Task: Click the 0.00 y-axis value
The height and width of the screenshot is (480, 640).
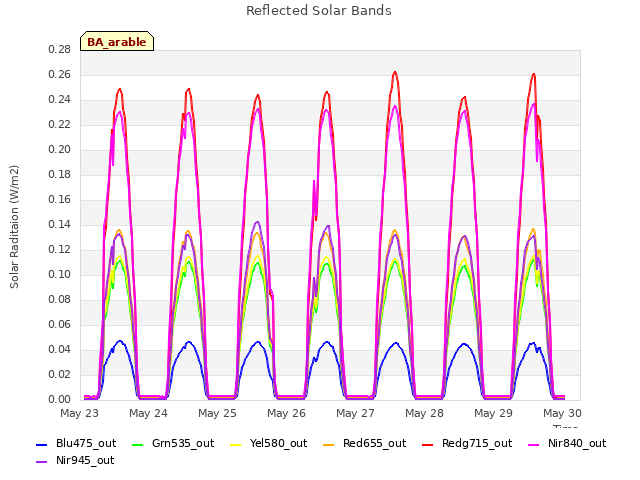Action: (x=60, y=399)
